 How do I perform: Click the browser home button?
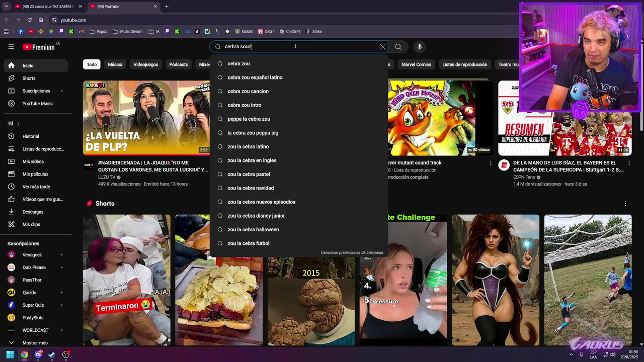(41, 20)
